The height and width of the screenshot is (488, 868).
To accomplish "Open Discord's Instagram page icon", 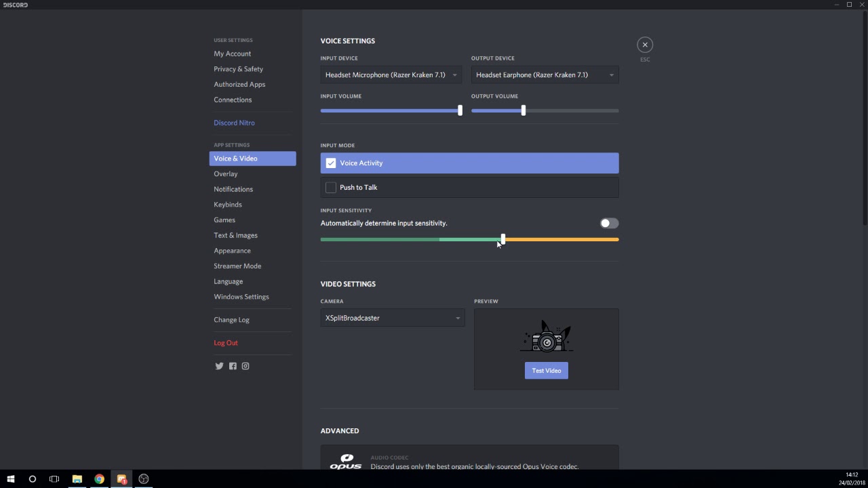I will (245, 366).
